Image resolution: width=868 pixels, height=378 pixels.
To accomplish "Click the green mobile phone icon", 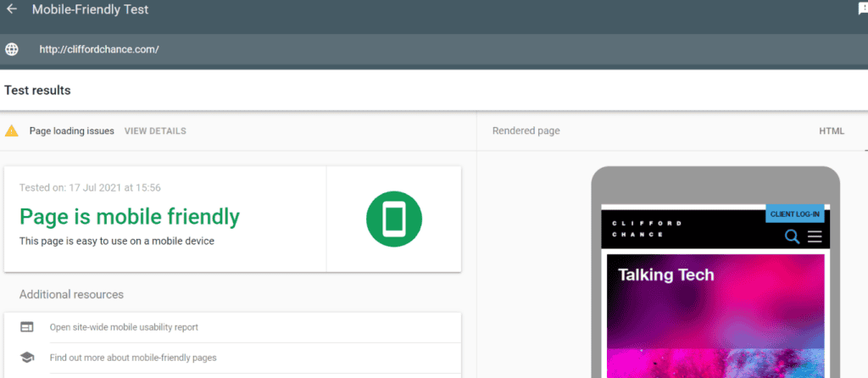I will pos(394,220).
